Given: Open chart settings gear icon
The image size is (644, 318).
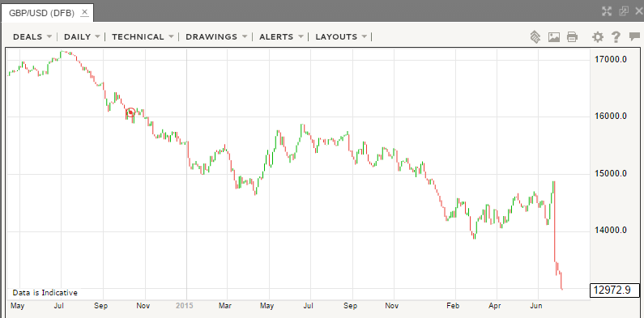Looking at the screenshot, I should click(597, 37).
